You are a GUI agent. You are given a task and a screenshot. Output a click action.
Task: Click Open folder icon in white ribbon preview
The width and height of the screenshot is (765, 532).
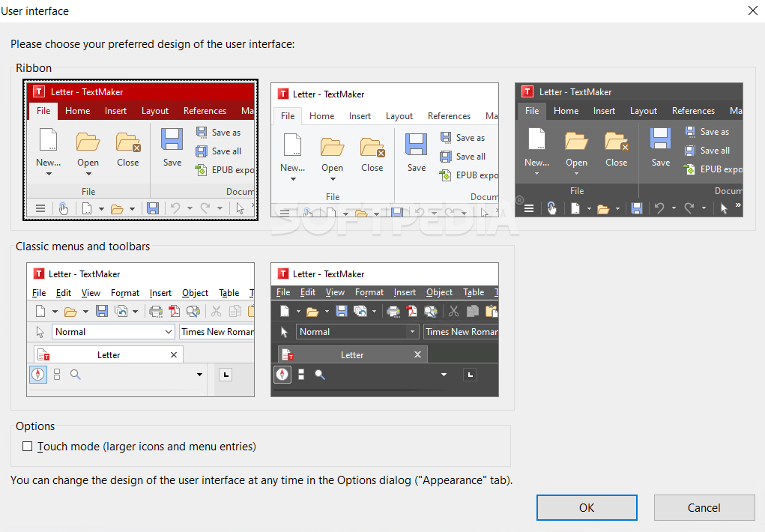tap(332, 147)
